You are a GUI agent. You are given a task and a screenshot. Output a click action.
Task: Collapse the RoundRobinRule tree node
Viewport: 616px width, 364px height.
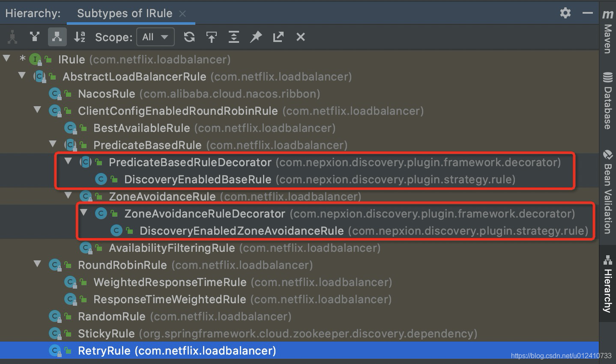[37, 264]
